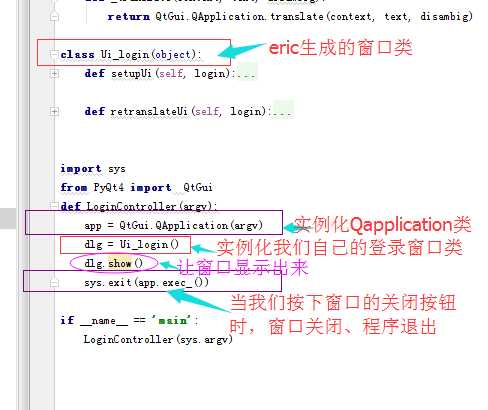Click the __name__ variable in if statement
488x410 pixels.
pyautogui.click(x=104, y=321)
